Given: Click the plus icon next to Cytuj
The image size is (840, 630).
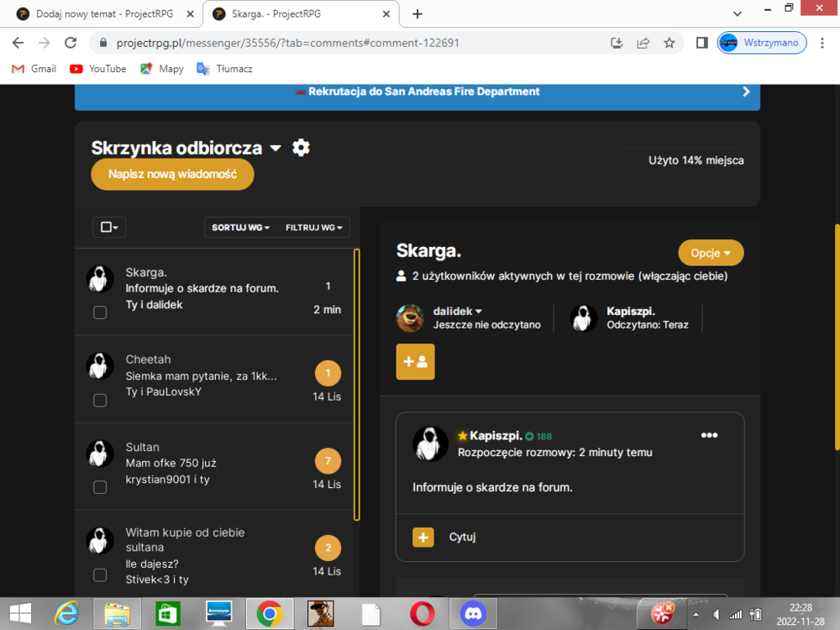Looking at the screenshot, I should point(423,537).
